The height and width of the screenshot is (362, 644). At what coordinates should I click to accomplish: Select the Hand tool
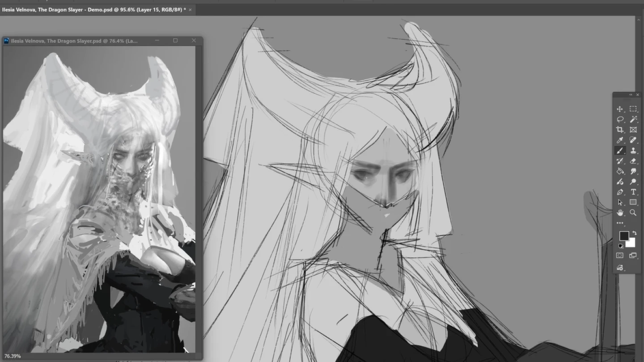pyautogui.click(x=620, y=213)
